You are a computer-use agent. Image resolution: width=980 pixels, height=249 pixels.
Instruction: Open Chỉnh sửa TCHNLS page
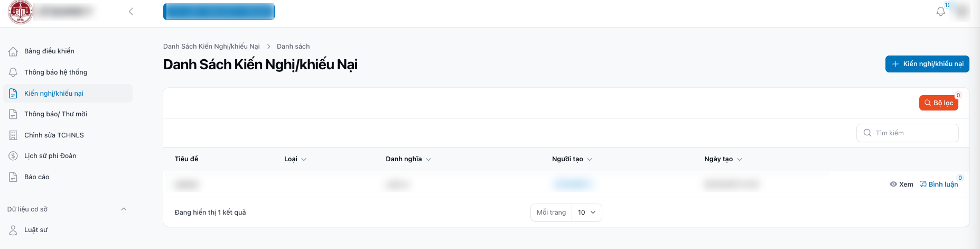point(54,135)
